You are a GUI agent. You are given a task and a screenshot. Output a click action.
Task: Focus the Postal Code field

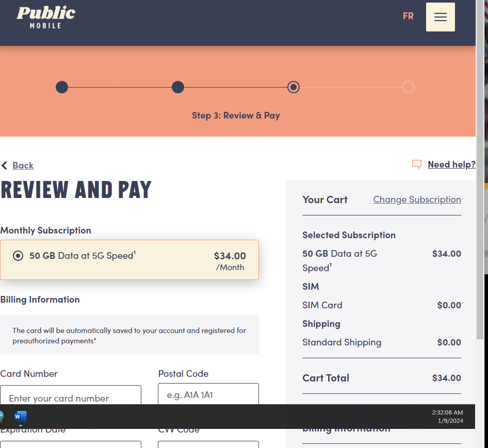click(x=208, y=394)
